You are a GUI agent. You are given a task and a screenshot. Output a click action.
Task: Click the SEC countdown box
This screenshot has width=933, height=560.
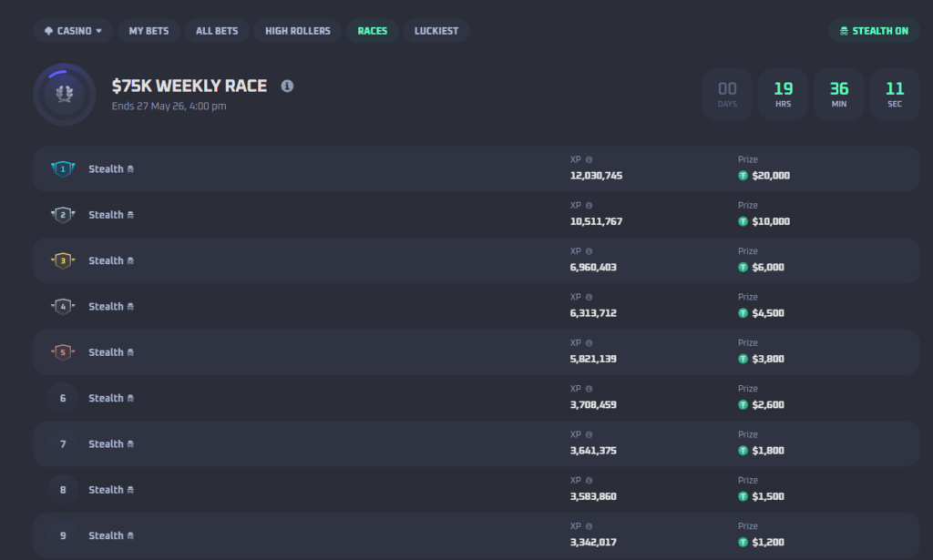pos(895,95)
